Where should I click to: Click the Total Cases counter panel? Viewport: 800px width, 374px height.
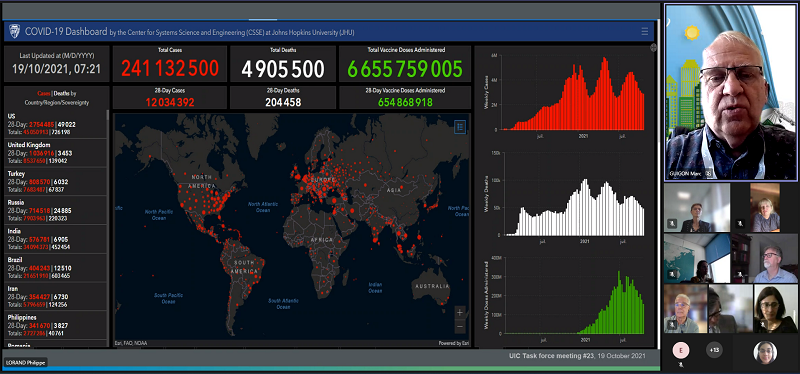coord(170,64)
